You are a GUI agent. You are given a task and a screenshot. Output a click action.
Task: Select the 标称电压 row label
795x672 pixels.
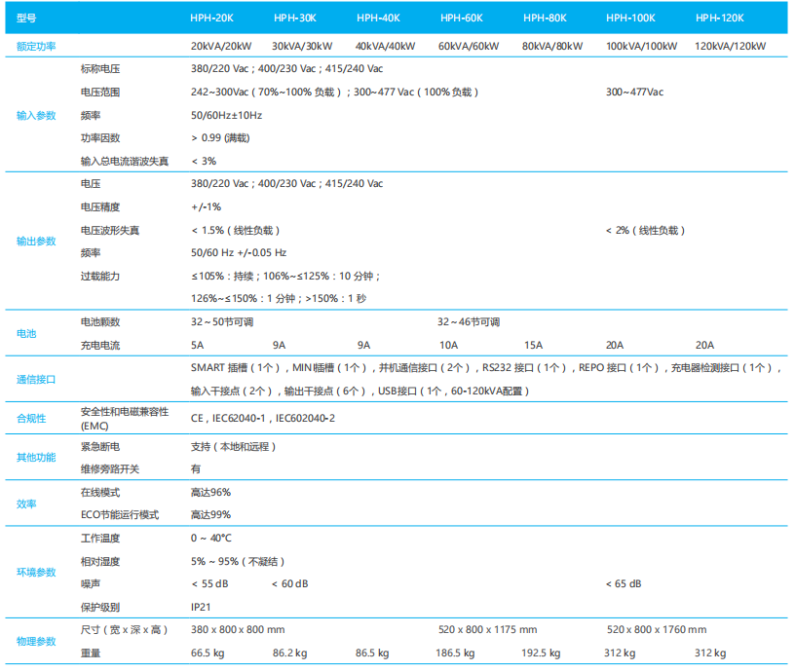100,69
